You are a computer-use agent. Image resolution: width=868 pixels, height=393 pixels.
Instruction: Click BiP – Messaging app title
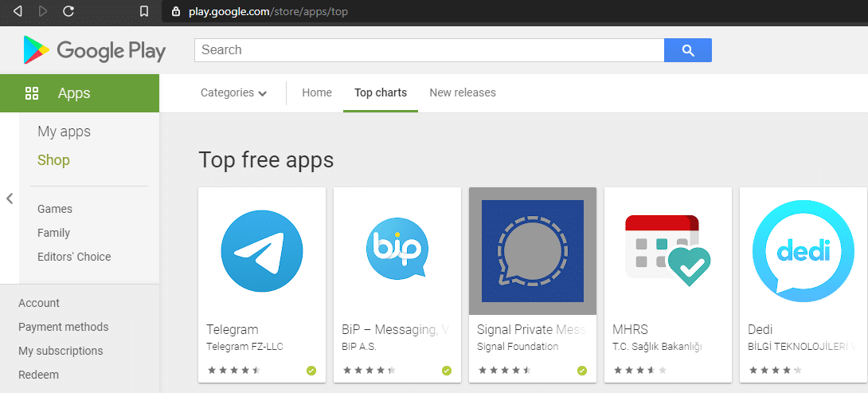395,330
